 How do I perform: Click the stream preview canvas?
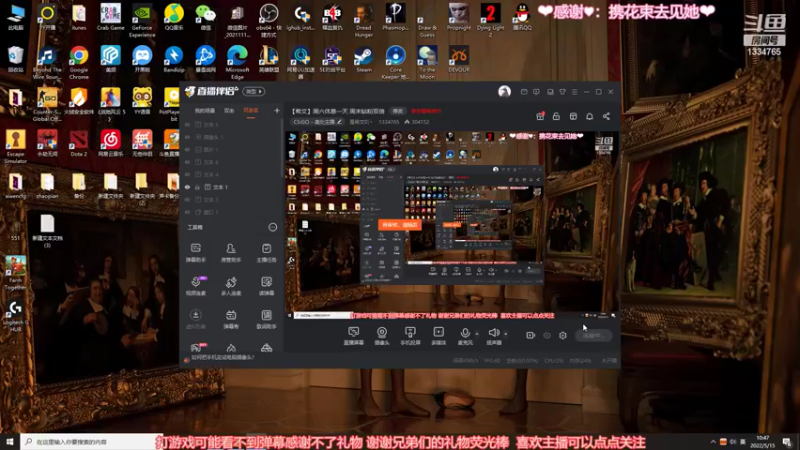(x=452, y=225)
